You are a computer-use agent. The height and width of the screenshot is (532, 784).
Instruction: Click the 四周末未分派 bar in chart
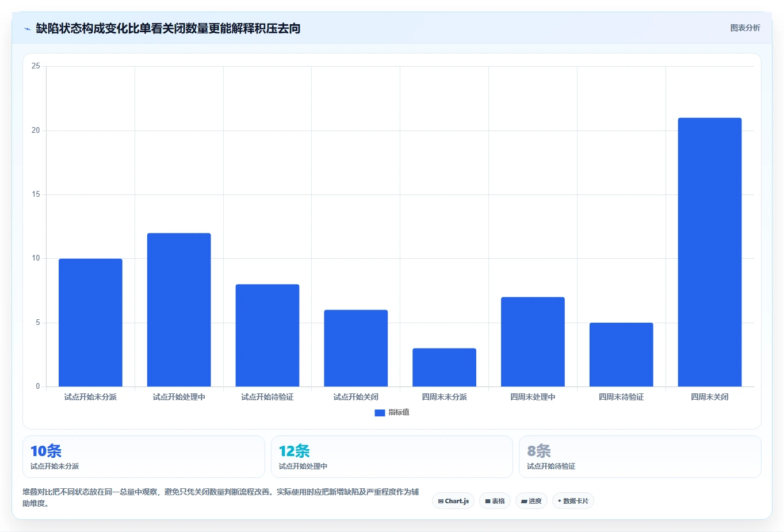tap(444, 368)
